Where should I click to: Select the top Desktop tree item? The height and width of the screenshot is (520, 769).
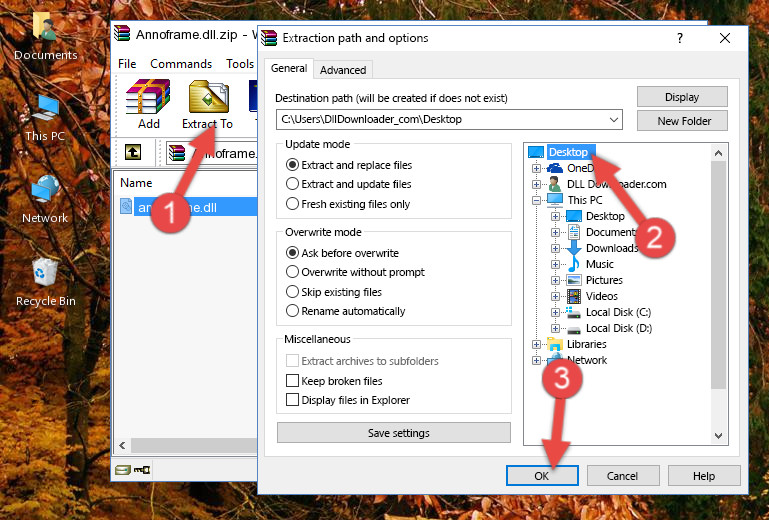570,152
